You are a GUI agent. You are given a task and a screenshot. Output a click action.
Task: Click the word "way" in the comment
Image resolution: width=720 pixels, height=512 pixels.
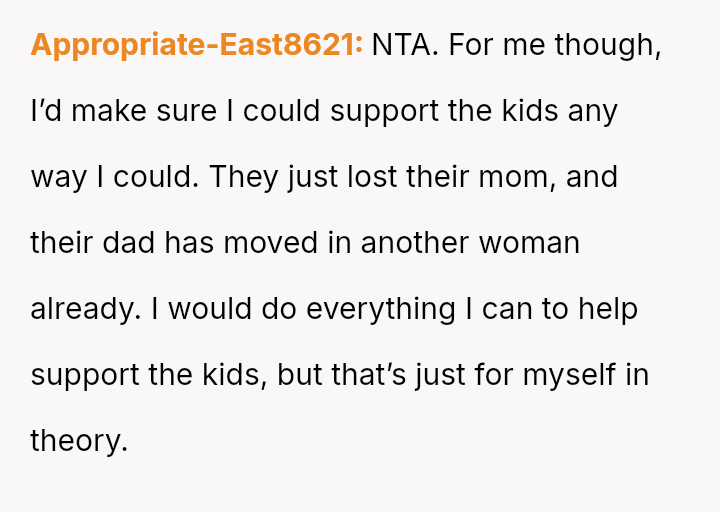58,177
